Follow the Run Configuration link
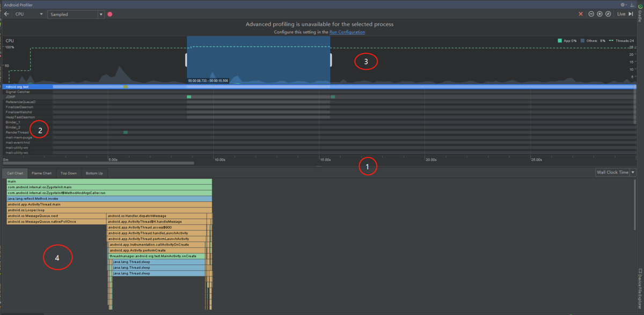The height and width of the screenshot is (315, 644). point(347,31)
